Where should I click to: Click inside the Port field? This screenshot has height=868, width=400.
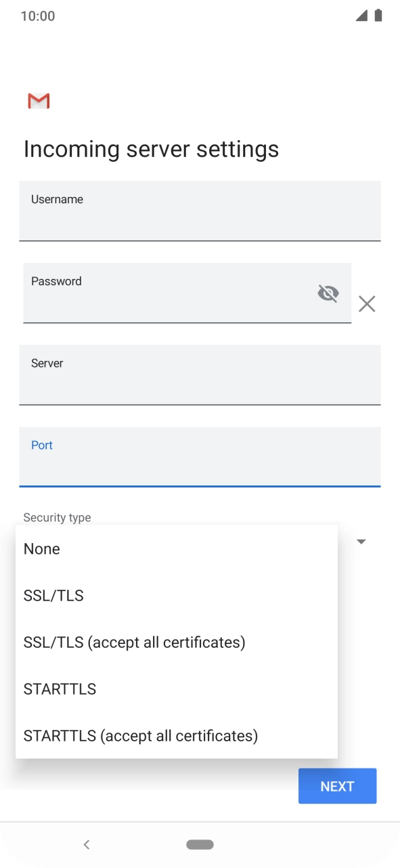[x=200, y=456]
